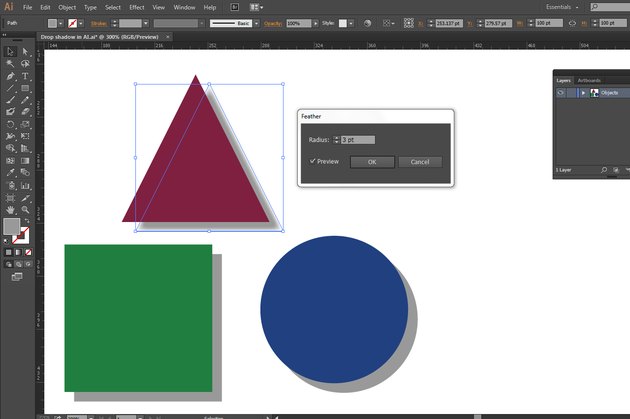
Task: Swap fill and stroke colors
Action: [x=27, y=221]
